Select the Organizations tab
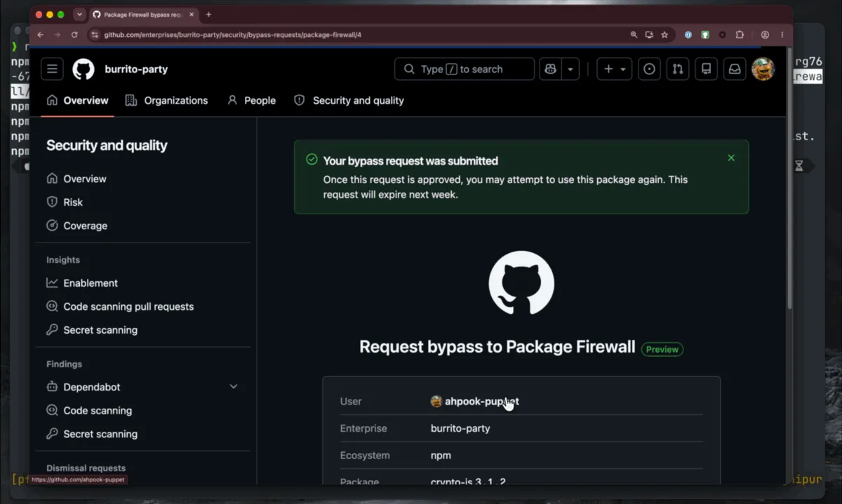 [166, 100]
